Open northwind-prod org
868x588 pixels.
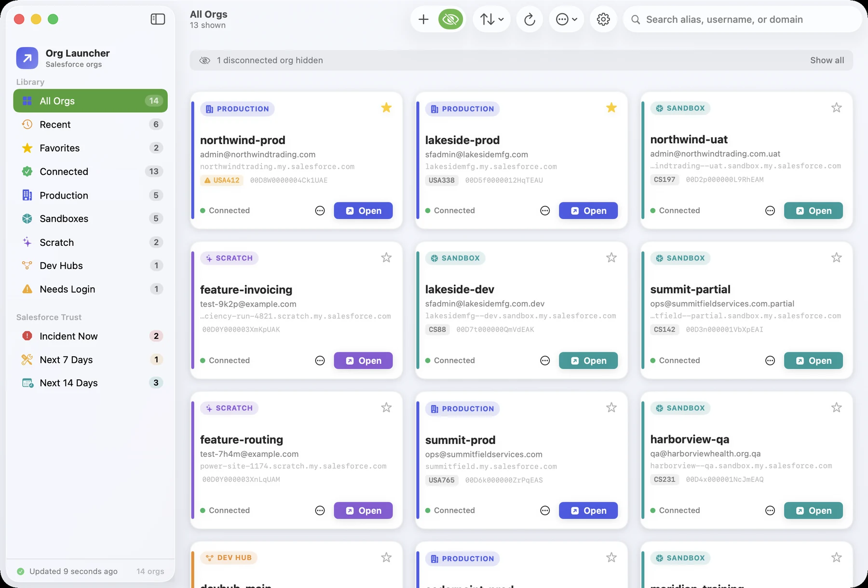[x=363, y=211]
